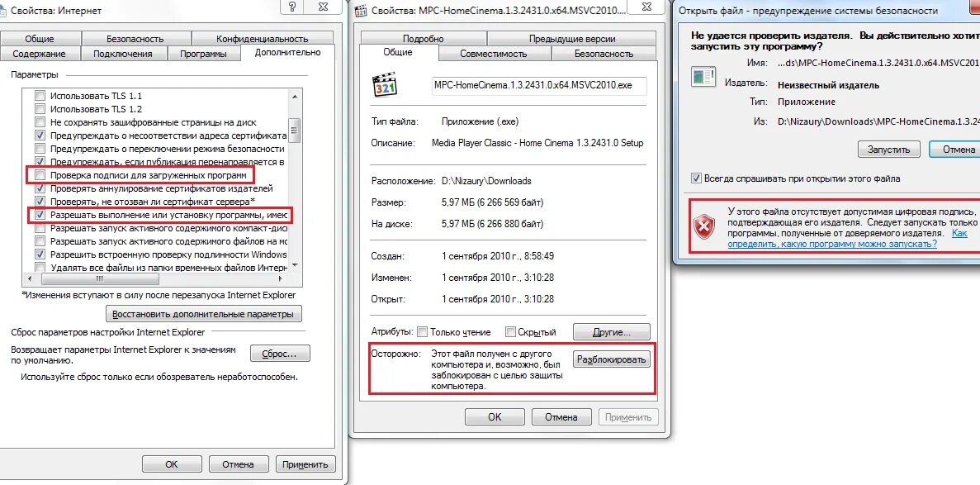Open the 'Подробно' tab in file properties

pyautogui.click(x=423, y=39)
